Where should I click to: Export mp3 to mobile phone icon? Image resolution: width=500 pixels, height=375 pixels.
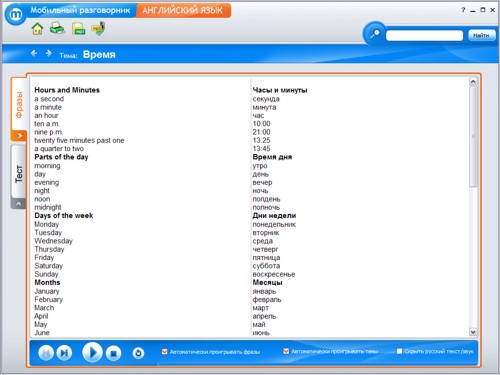point(99,28)
